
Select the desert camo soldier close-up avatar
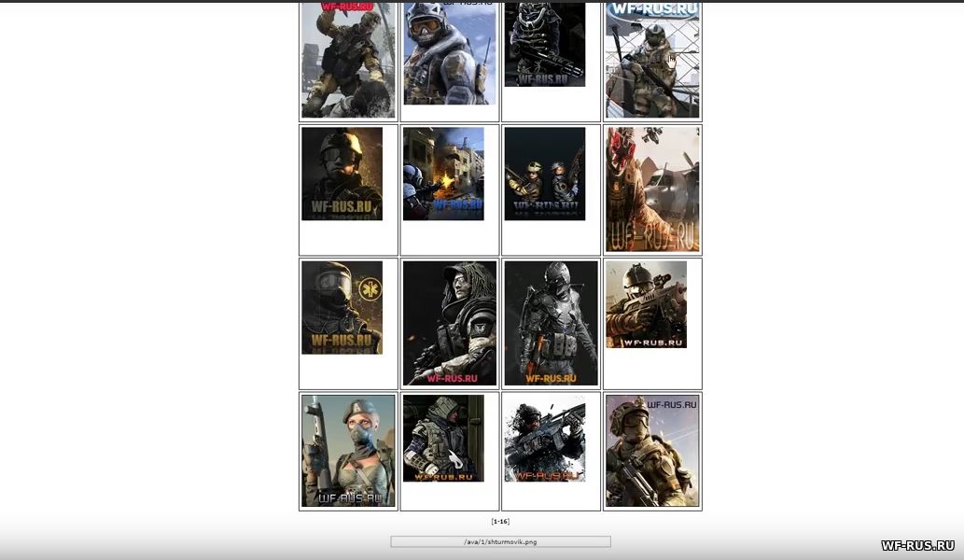(652, 451)
